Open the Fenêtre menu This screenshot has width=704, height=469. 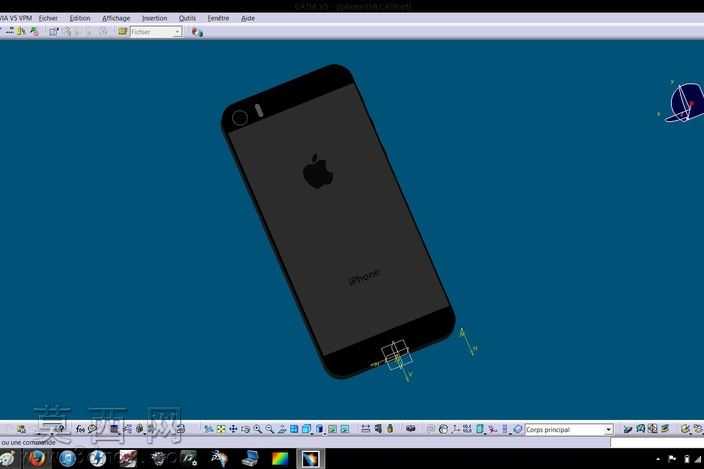(218, 18)
